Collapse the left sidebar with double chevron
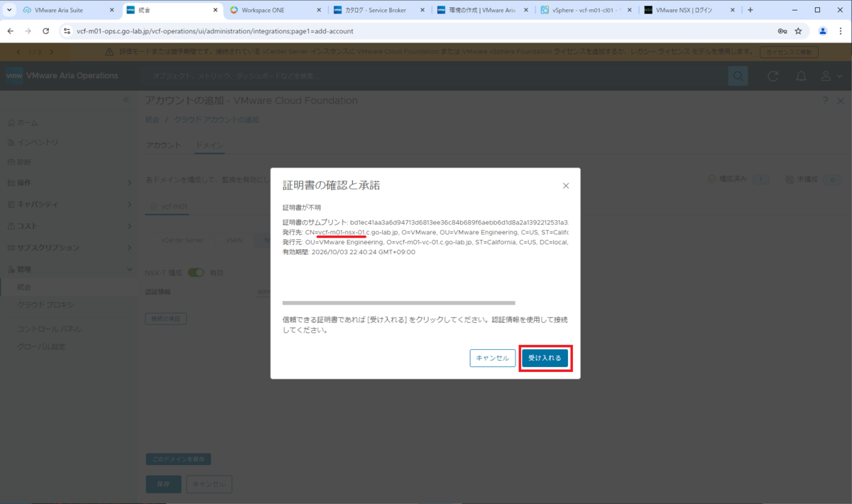852x504 pixels. click(x=126, y=100)
